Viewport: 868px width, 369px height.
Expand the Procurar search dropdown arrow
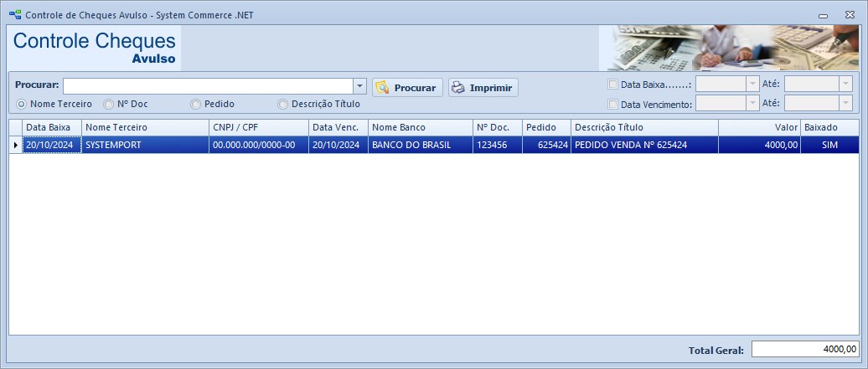click(359, 86)
